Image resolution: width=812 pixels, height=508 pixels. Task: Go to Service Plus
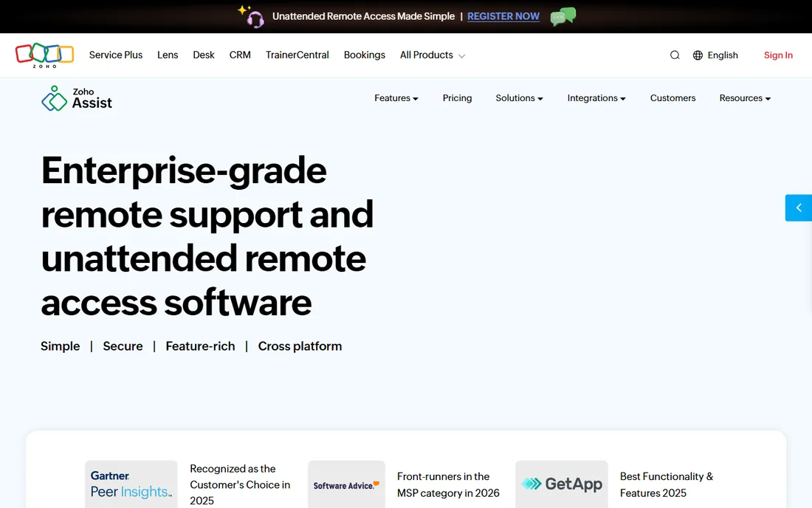tap(115, 55)
